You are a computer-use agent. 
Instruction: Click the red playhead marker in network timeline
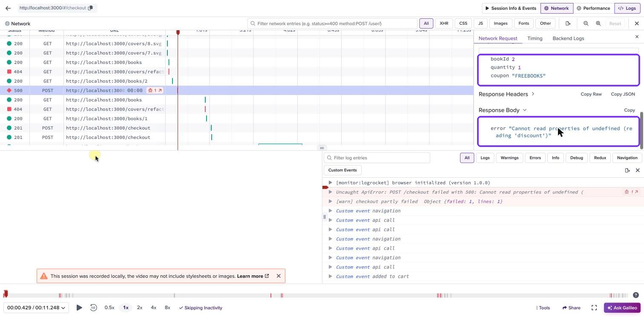[178, 32]
